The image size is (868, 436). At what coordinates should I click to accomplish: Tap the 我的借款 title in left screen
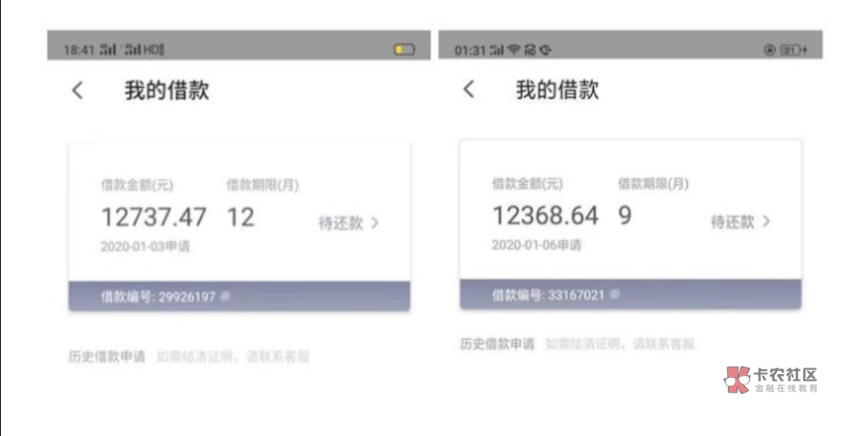coord(166,91)
